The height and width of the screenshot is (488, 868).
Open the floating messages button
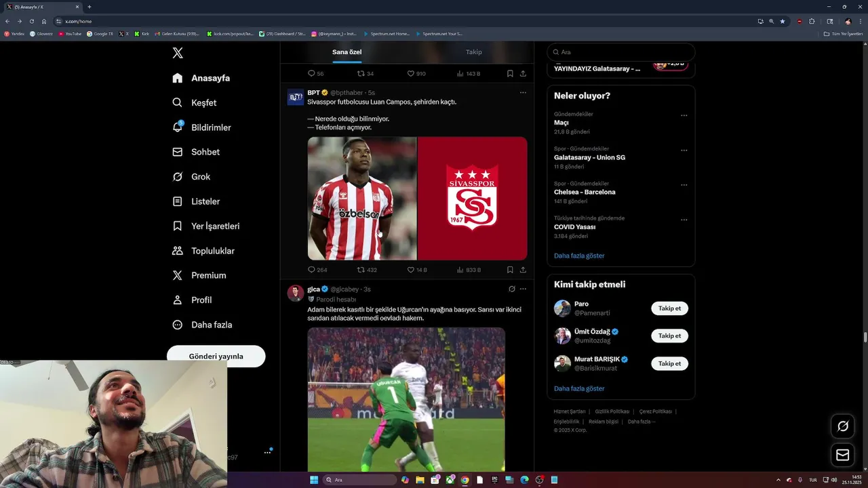click(843, 455)
